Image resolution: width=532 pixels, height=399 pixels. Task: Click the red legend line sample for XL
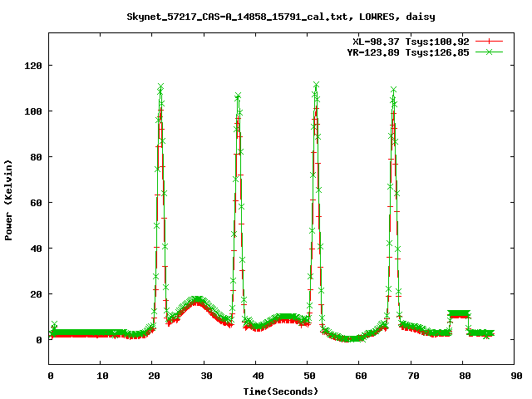pyautogui.click(x=489, y=42)
